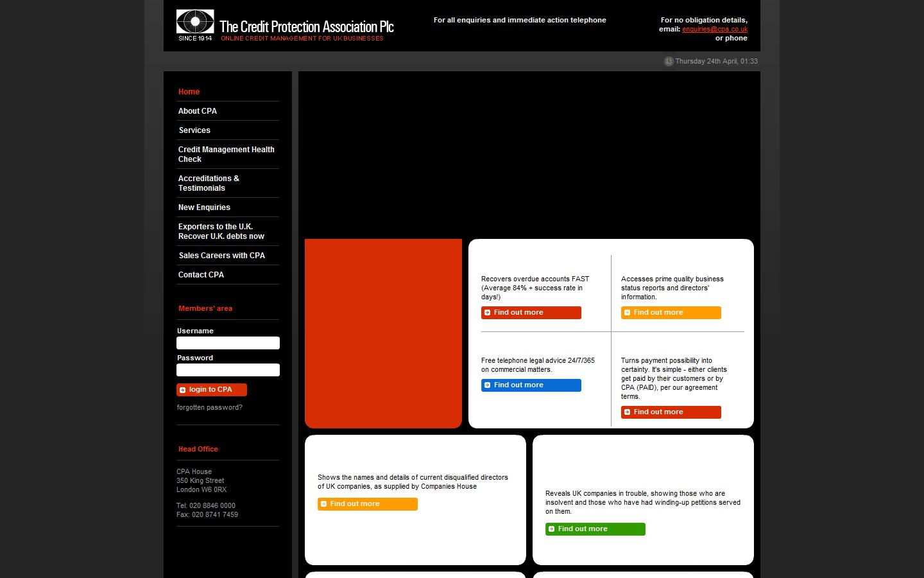Click into the Password field

(228, 370)
